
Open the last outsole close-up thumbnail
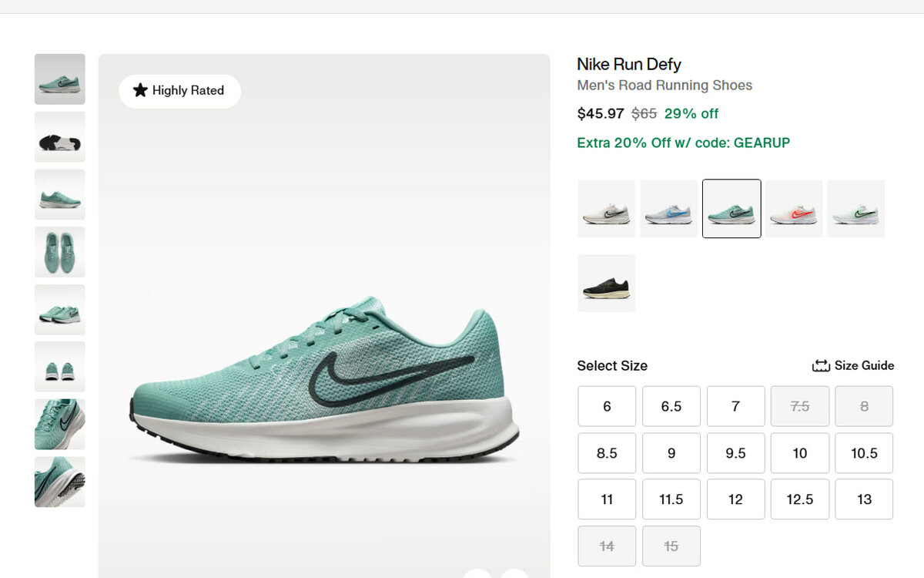[60, 482]
